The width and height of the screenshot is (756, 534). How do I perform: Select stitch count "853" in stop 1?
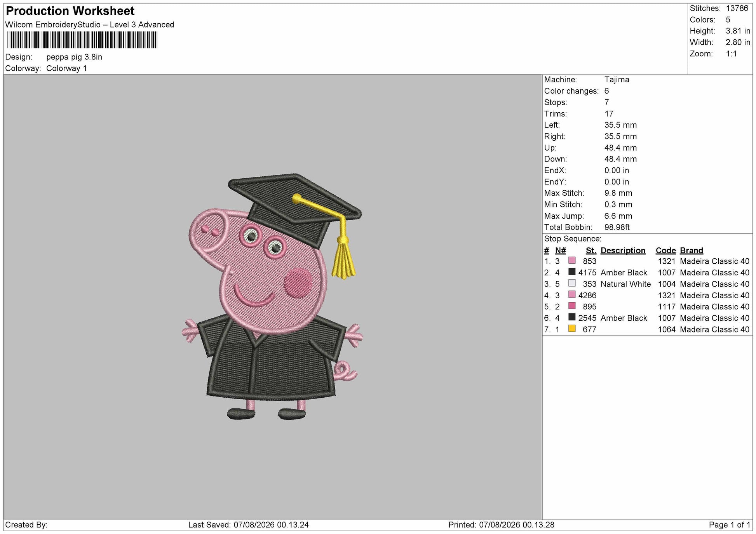tap(590, 261)
